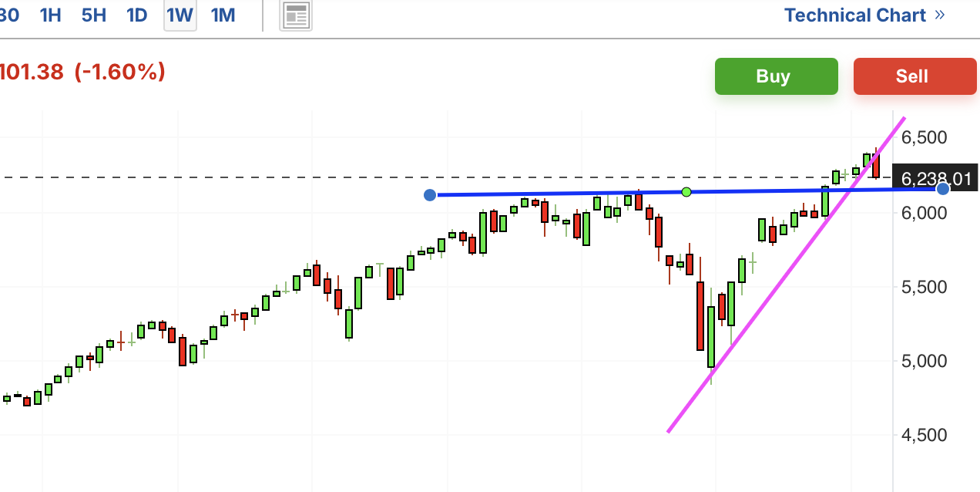Select the 1H timeframe

tap(50, 15)
